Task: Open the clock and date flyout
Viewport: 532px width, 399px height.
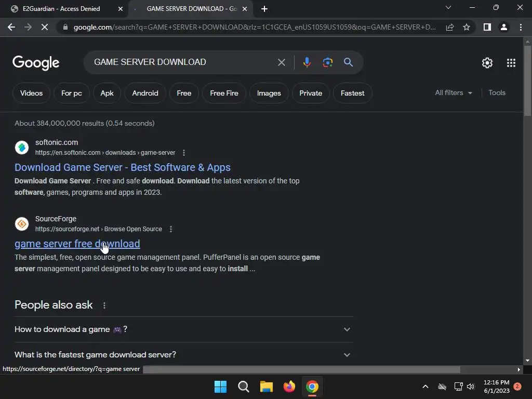Action: (496, 387)
